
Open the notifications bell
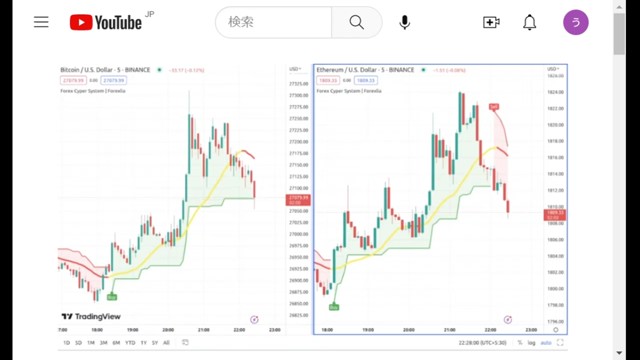[529, 22]
